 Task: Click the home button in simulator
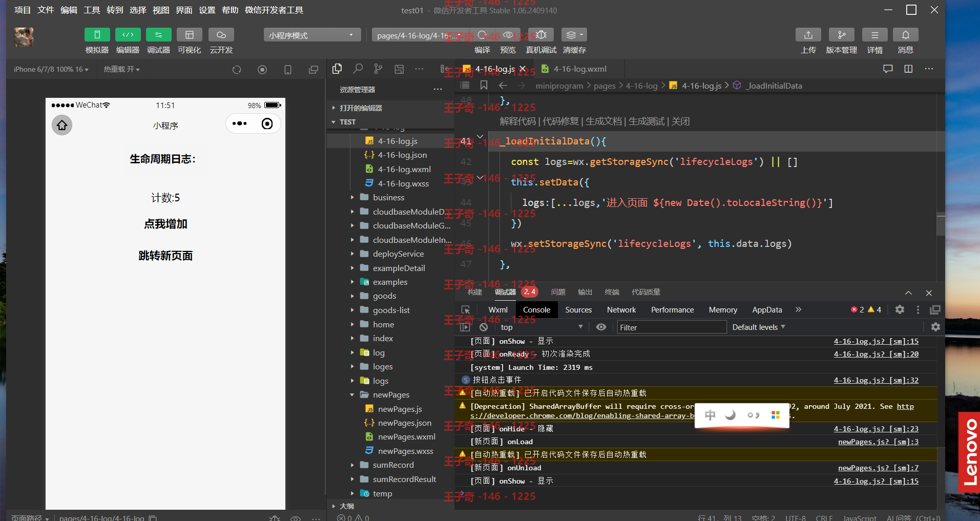click(62, 125)
